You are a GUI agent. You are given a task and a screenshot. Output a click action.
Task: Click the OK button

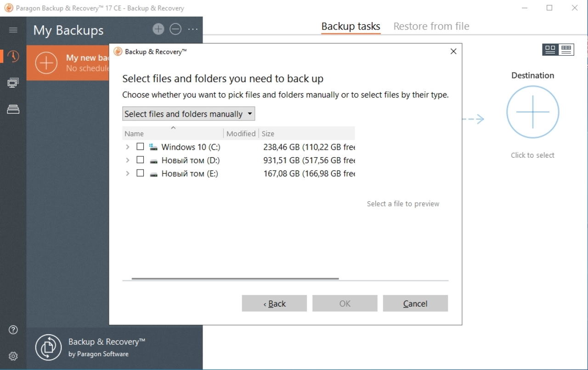point(345,303)
